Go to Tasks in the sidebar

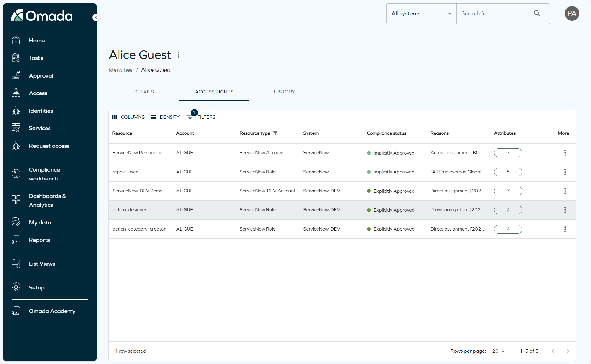tap(36, 58)
